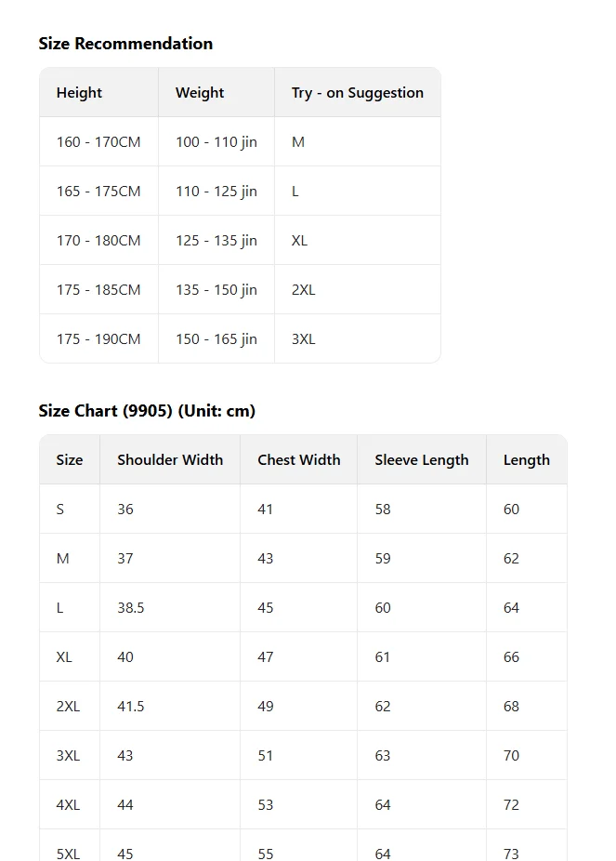Viewport: 616px width, 861px height.
Task: Click the Length column header
Action: 527,459
